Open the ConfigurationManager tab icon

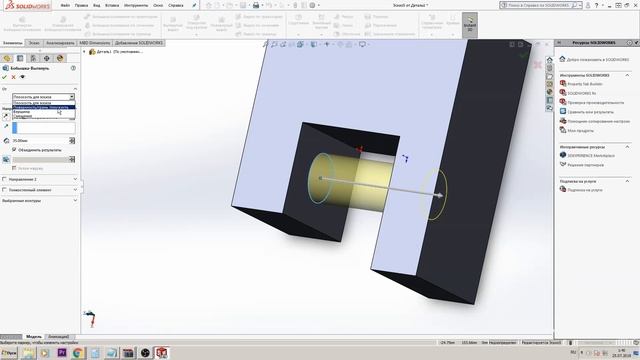33,58
